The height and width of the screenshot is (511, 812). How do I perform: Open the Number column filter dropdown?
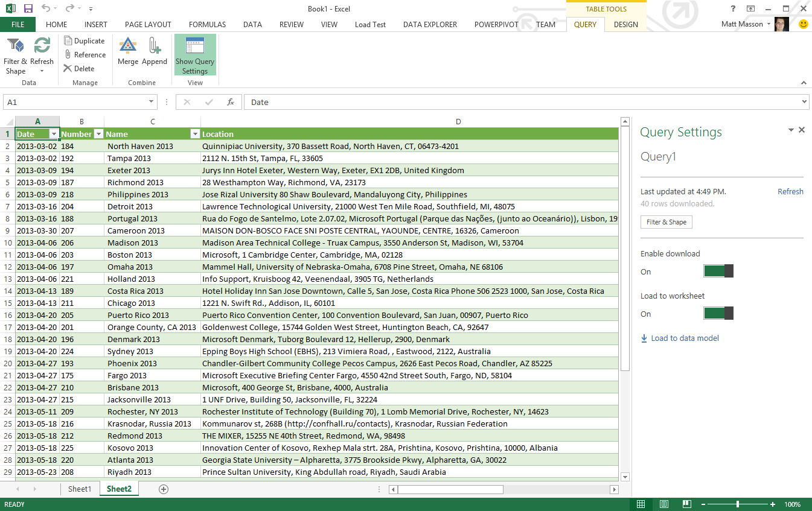tap(98, 134)
